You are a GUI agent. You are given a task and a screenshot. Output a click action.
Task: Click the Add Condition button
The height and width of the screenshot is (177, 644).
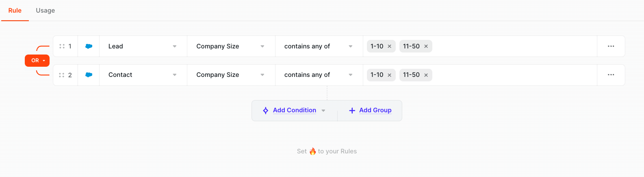pyautogui.click(x=295, y=111)
